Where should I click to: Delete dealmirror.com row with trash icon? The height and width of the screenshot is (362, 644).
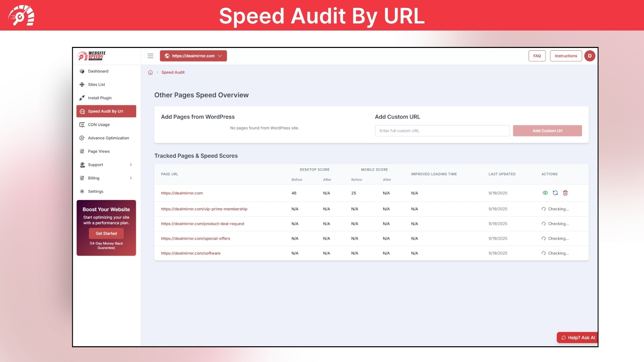click(x=566, y=193)
